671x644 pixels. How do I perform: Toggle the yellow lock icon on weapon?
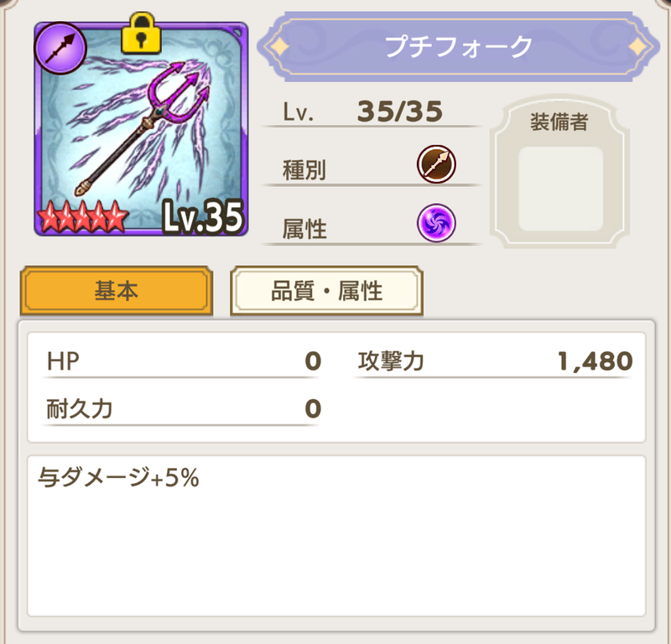[x=141, y=34]
